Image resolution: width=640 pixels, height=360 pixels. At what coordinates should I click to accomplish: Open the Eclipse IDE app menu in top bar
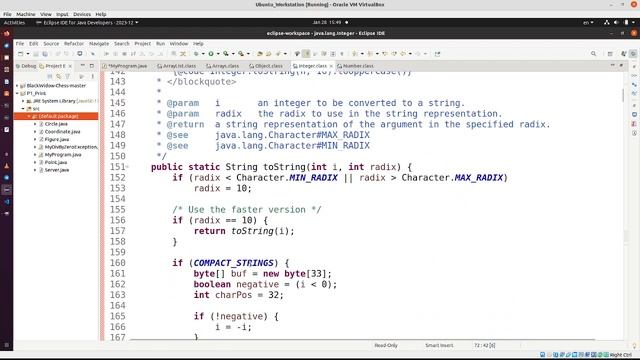87,22
